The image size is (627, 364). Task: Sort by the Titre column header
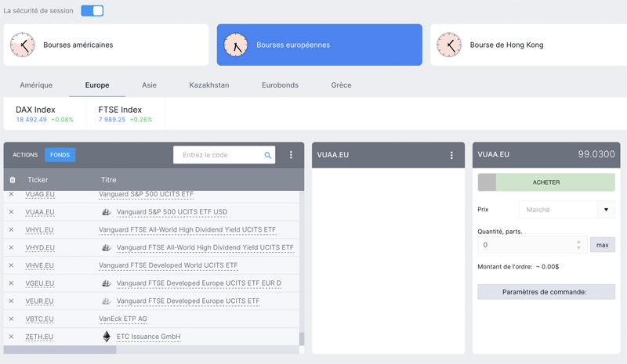(108, 180)
